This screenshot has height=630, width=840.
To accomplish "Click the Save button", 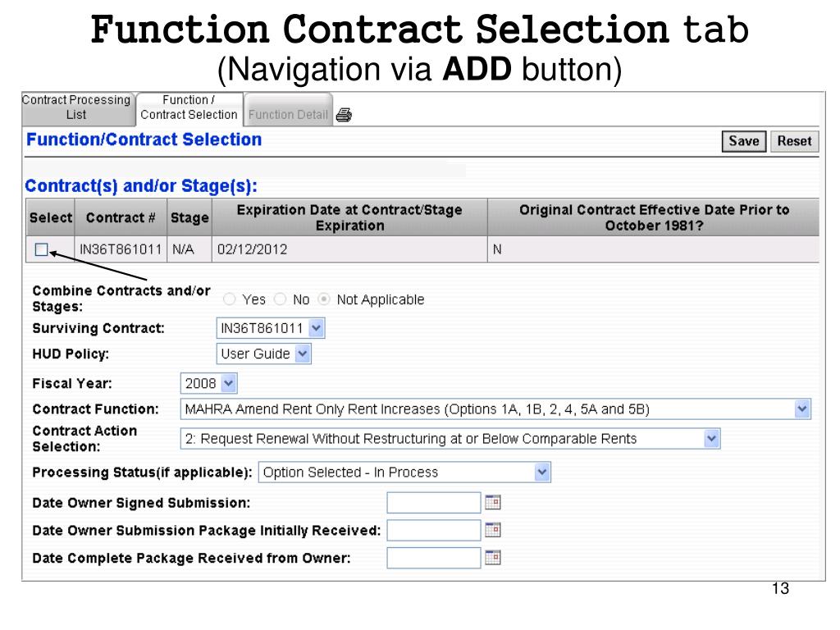I will tap(743, 141).
